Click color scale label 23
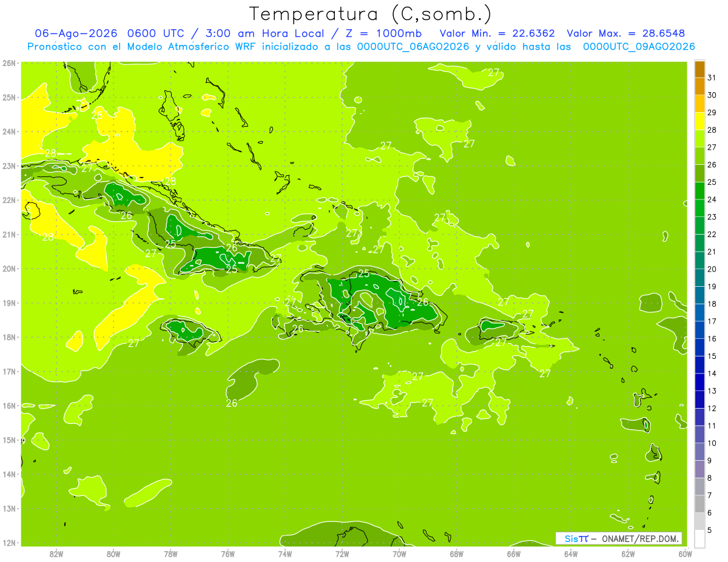Viewport: 728px width, 562px height. 712,217
